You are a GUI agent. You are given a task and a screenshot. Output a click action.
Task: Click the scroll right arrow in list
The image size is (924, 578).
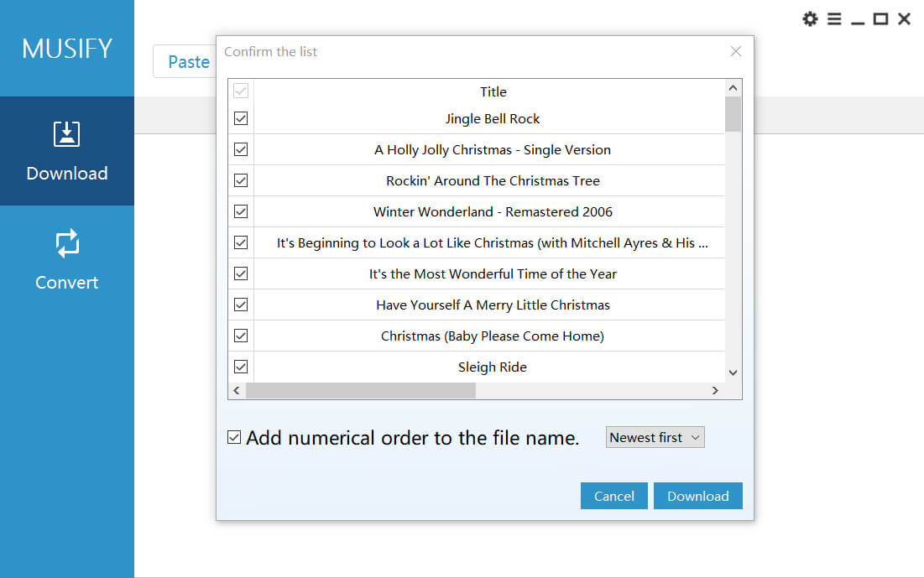[x=715, y=391]
